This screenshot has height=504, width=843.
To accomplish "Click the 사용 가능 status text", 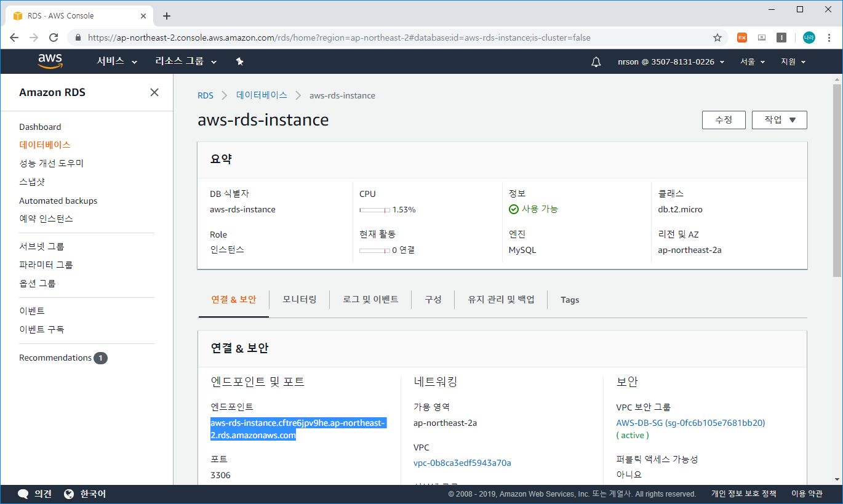I will pos(540,209).
